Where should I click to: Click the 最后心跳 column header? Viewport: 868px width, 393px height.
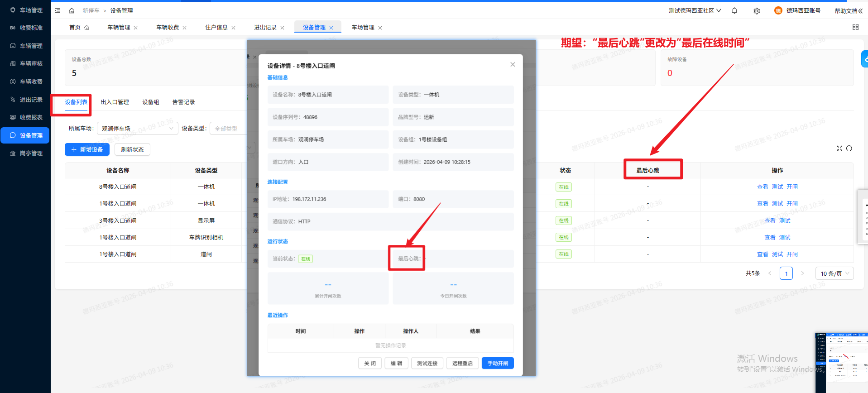pyautogui.click(x=647, y=170)
